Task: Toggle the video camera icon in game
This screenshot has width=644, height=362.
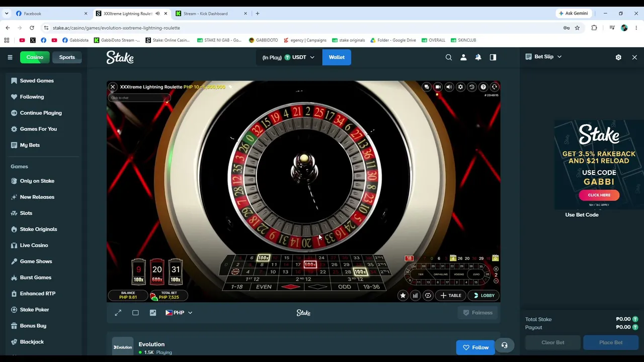Action: [438, 87]
